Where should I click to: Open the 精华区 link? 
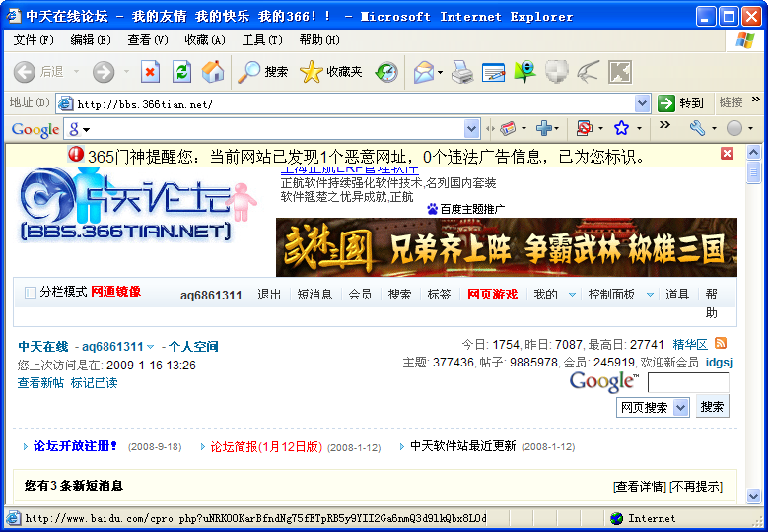point(690,345)
